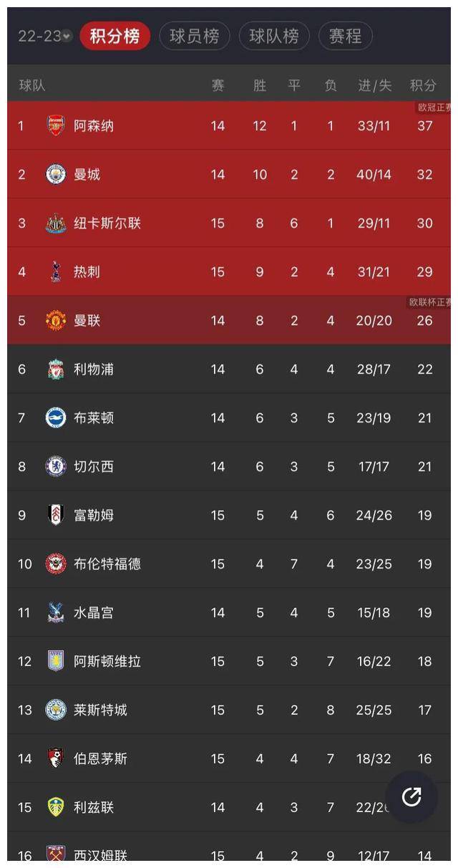Click the Manchester City crest icon
458x868 pixels.
(56, 174)
